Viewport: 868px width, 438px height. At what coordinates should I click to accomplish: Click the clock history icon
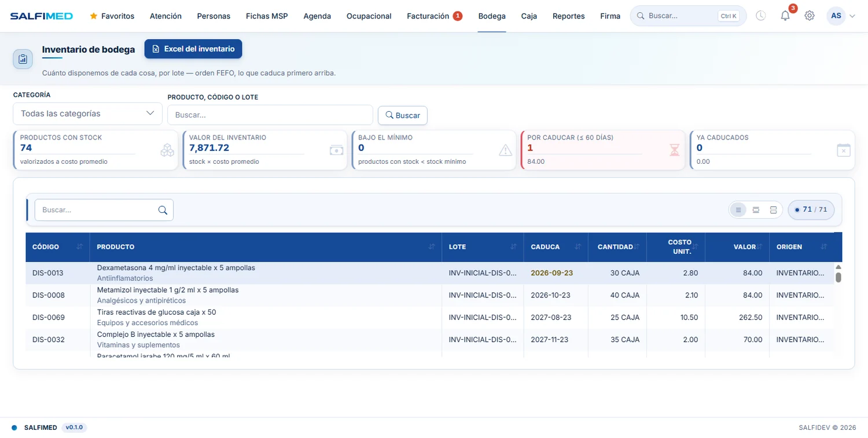pos(761,16)
